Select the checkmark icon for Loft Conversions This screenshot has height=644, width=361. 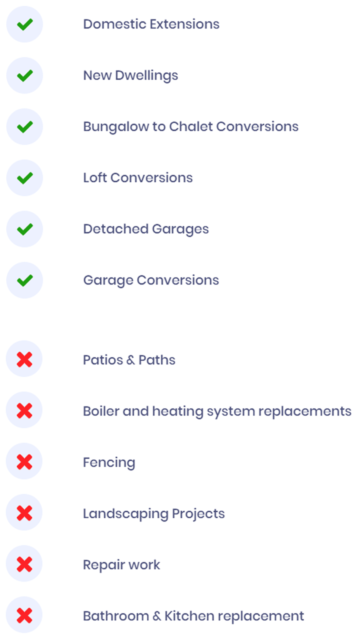pos(25,178)
